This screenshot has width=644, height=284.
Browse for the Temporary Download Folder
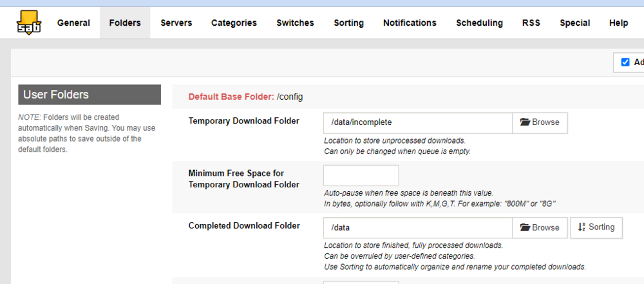click(540, 123)
